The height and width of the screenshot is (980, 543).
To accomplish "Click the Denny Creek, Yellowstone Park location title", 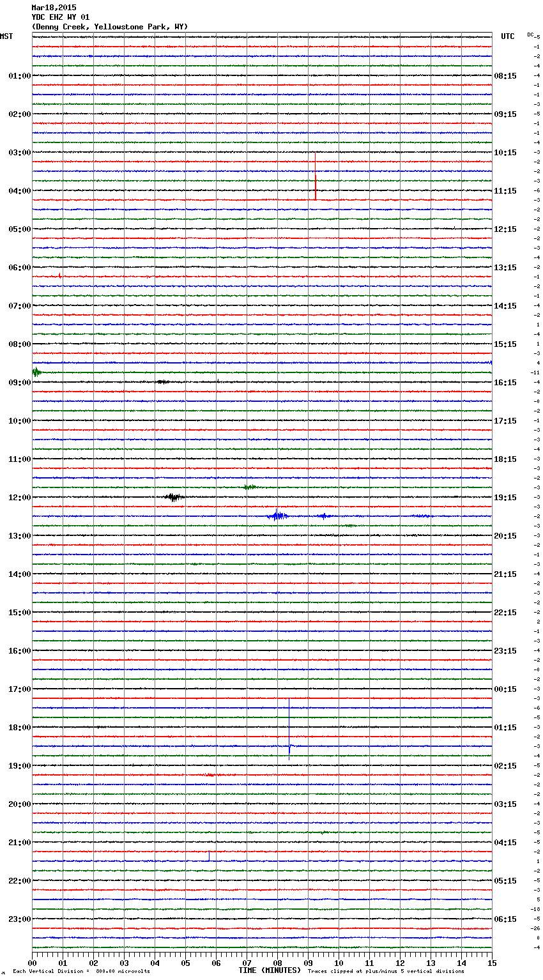I will point(110,27).
